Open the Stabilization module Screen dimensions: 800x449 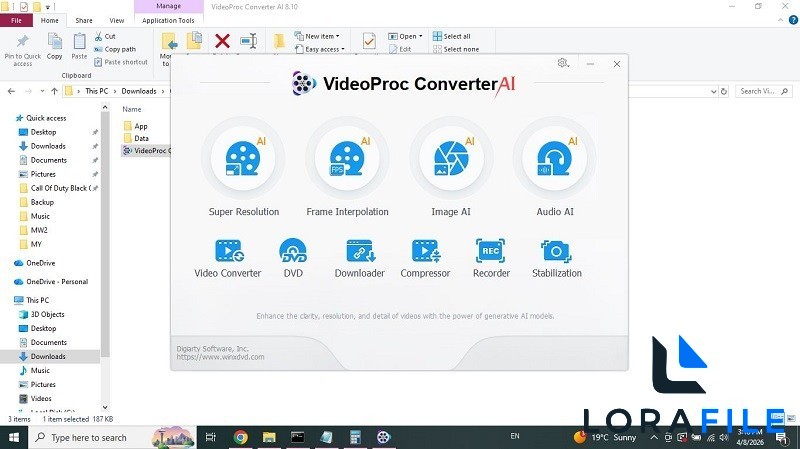557,259
